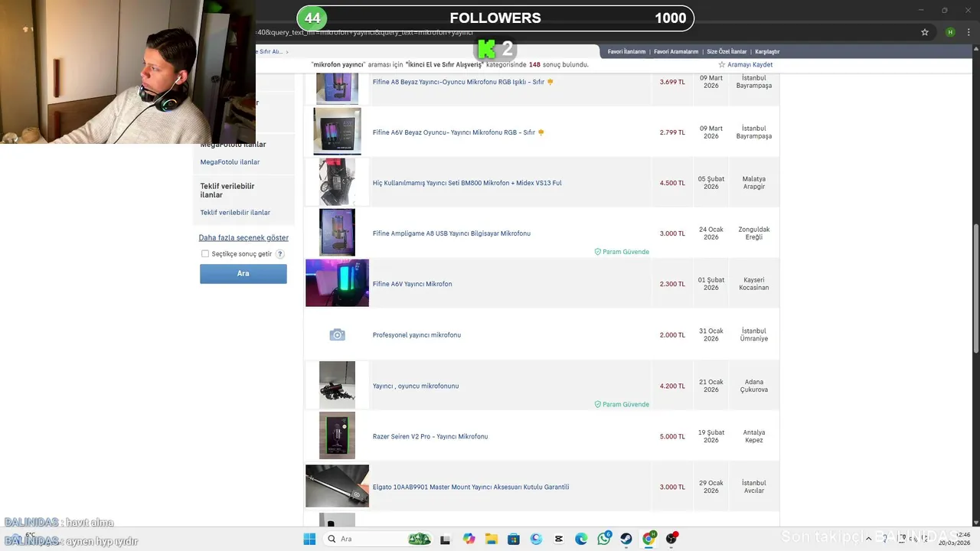Launch Copilot from the taskbar
Viewport: 980px width, 551px height.
tap(469, 539)
